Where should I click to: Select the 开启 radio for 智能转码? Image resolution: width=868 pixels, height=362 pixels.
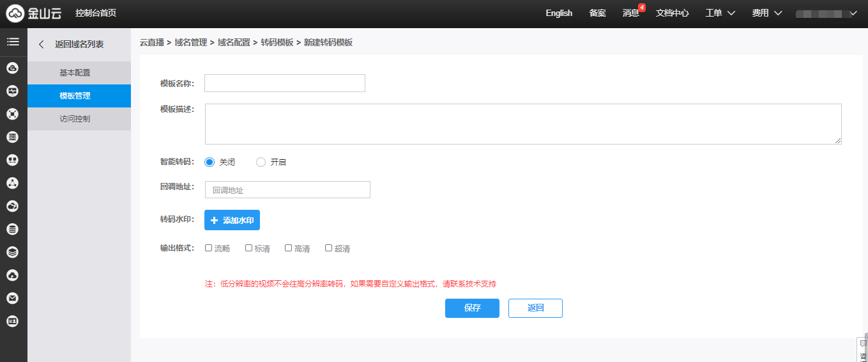click(261, 162)
